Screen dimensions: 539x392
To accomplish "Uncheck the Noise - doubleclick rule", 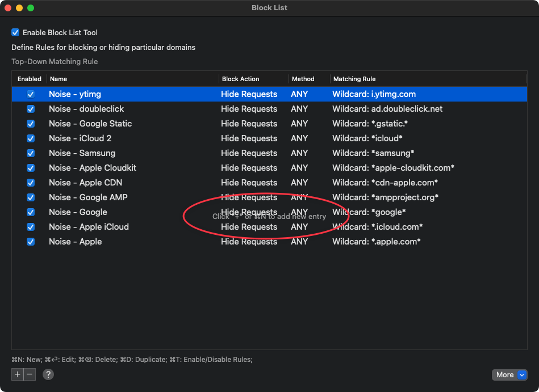I will 31,109.
